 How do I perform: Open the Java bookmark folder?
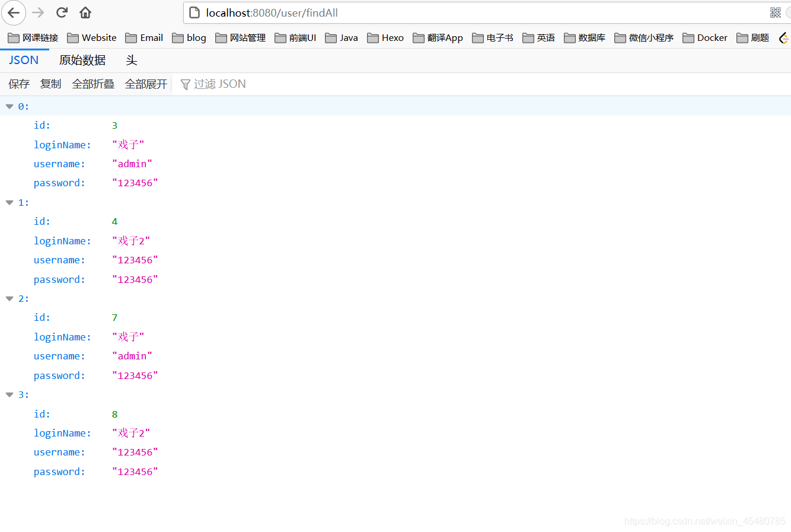(342, 37)
